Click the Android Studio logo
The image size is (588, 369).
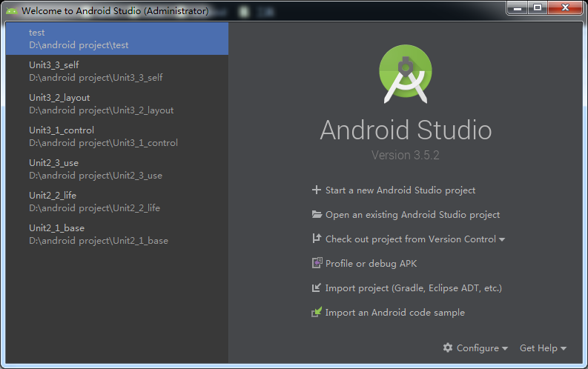(406, 74)
